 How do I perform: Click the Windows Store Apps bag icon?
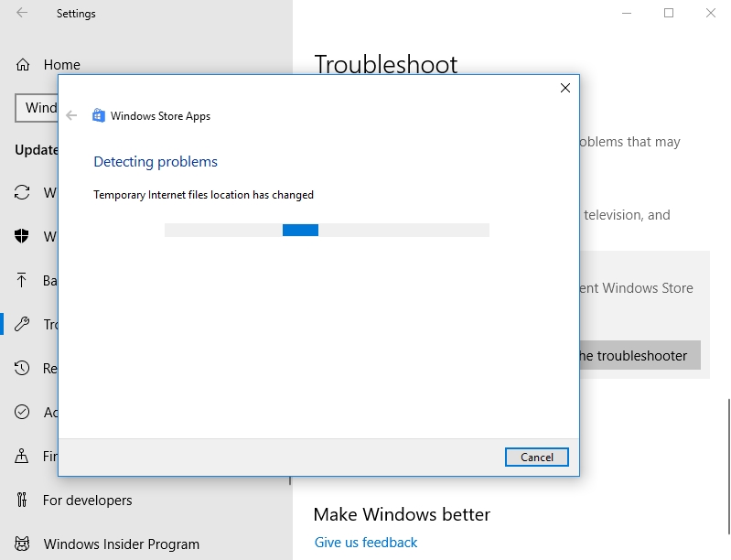coord(99,116)
